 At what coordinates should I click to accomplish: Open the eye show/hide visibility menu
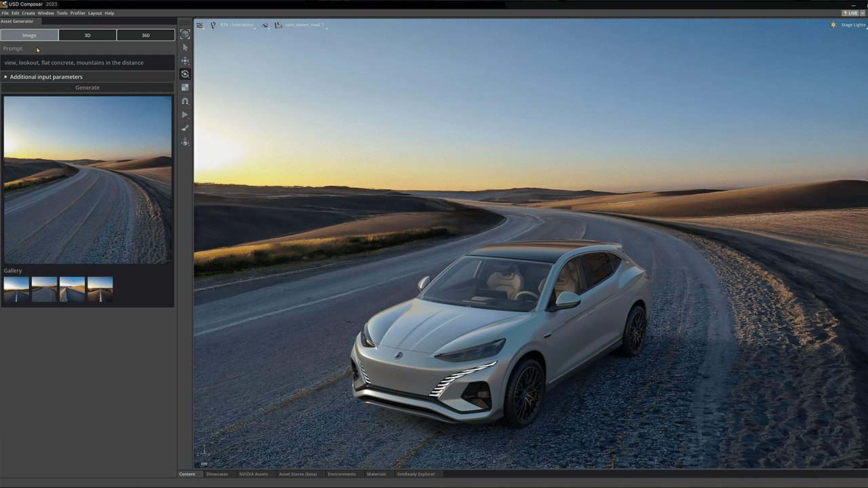[x=265, y=25]
